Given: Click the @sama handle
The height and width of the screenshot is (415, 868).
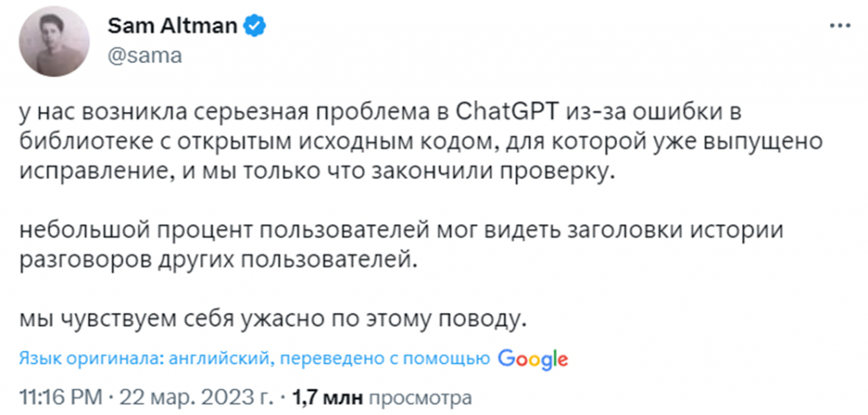Looking at the screenshot, I should point(136,55).
